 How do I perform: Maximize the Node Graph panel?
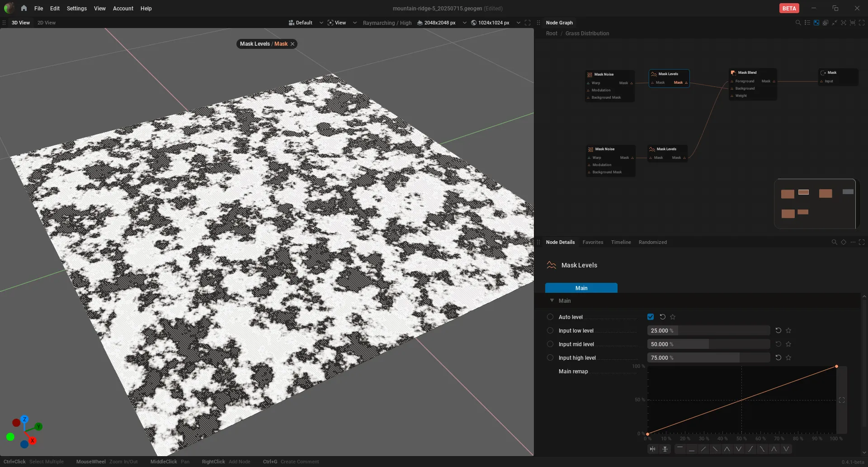(862, 23)
